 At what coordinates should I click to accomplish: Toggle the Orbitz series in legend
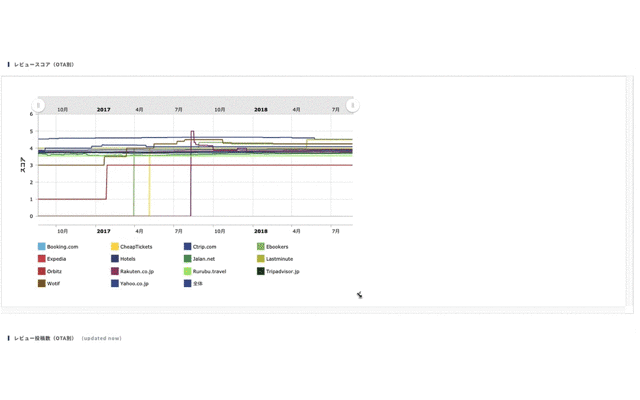click(x=42, y=271)
